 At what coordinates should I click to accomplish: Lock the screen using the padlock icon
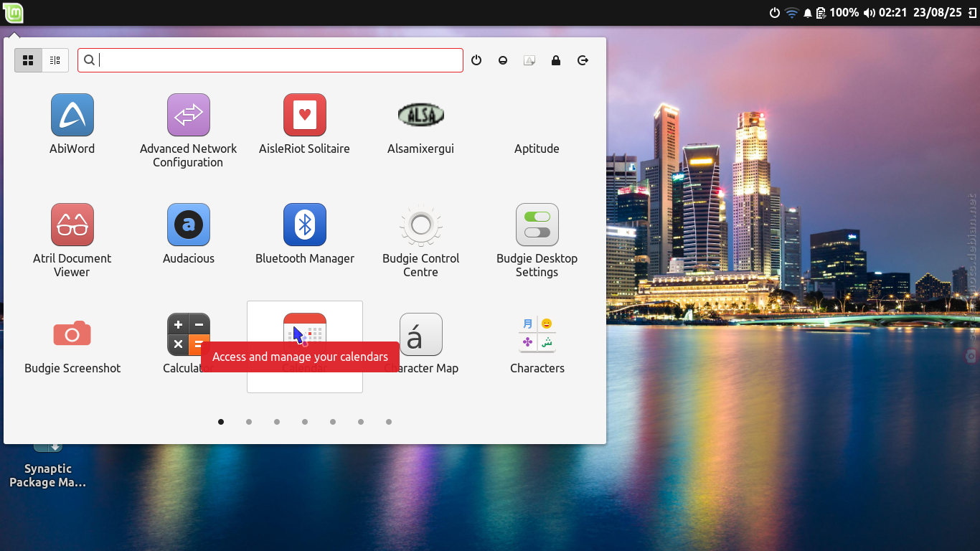point(556,60)
